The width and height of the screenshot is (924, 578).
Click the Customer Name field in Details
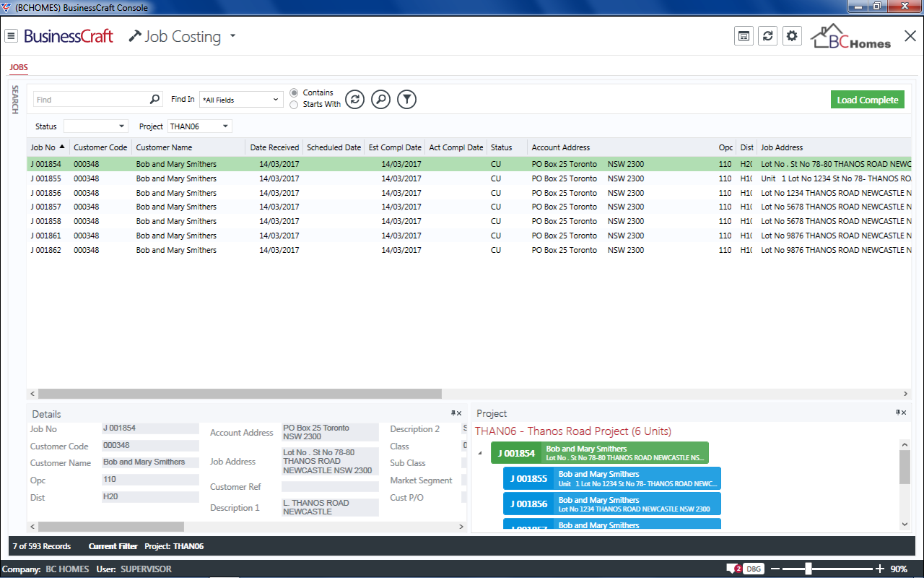(150, 462)
